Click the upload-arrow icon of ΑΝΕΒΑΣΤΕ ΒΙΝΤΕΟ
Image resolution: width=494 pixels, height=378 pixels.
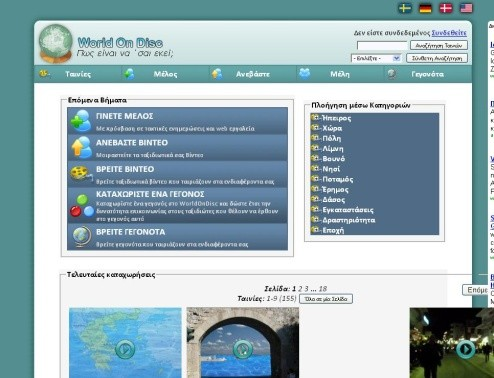[x=81, y=147]
